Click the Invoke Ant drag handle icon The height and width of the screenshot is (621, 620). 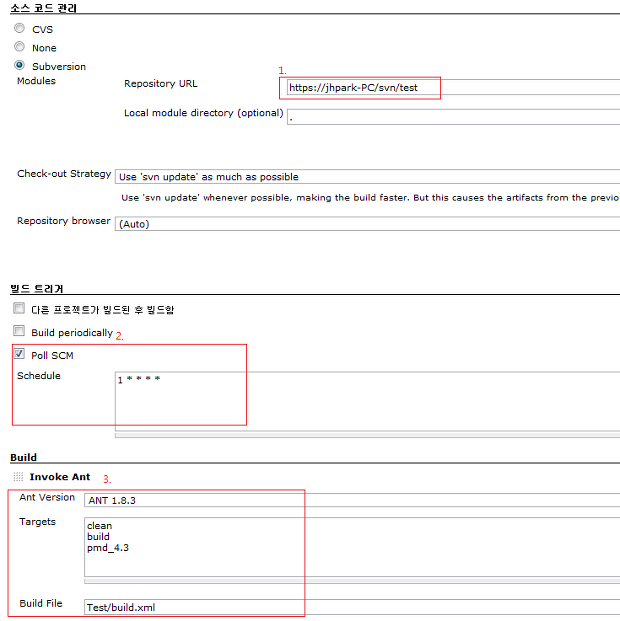(18, 476)
